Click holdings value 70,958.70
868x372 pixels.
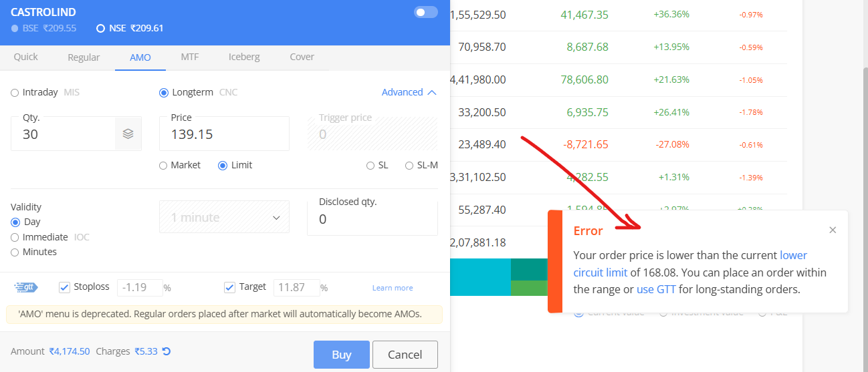tap(482, 47)
